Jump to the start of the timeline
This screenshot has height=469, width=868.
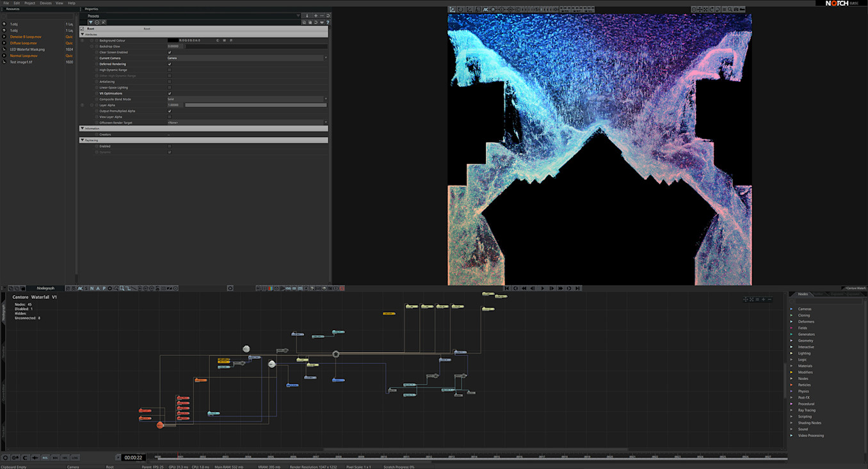point(507,289)
